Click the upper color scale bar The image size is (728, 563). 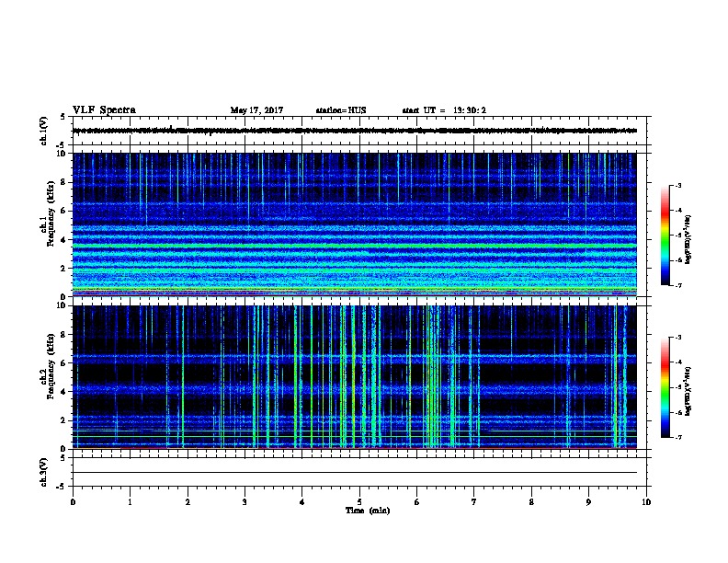coord(665,236)
